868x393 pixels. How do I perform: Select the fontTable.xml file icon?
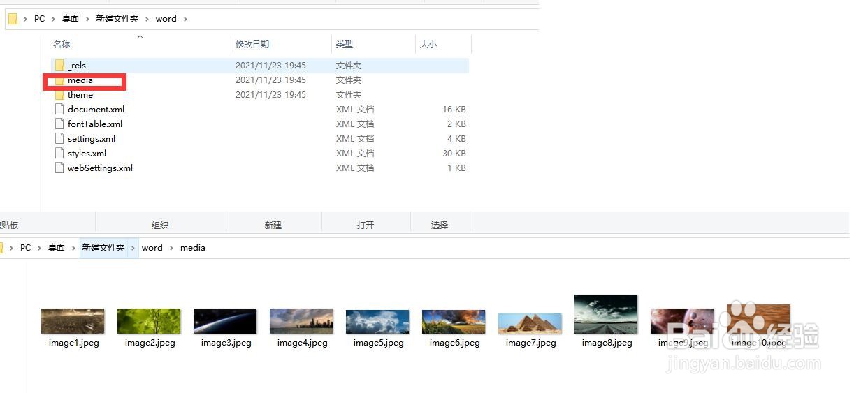(x=60, y=124)
